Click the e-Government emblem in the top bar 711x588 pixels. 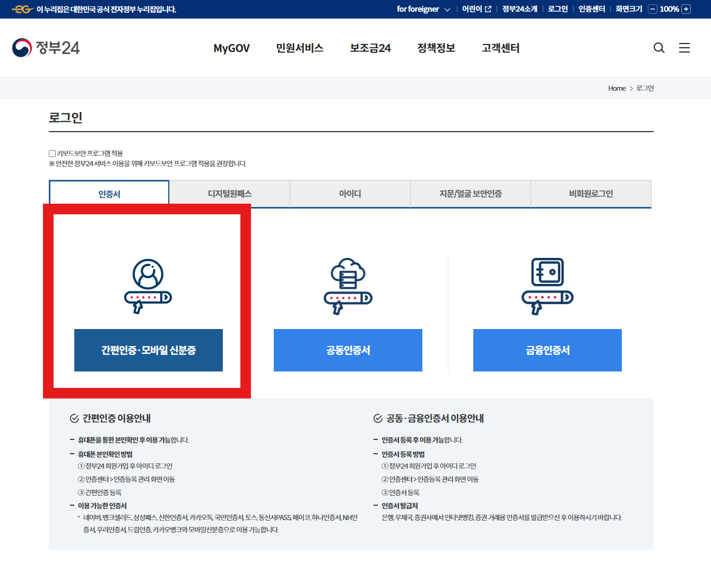(x=22, y=8)
